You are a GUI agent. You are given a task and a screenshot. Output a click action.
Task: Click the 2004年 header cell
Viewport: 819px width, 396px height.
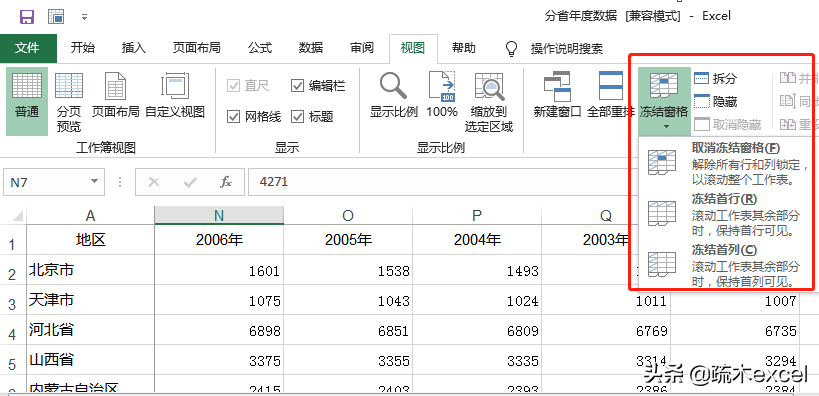477,240
